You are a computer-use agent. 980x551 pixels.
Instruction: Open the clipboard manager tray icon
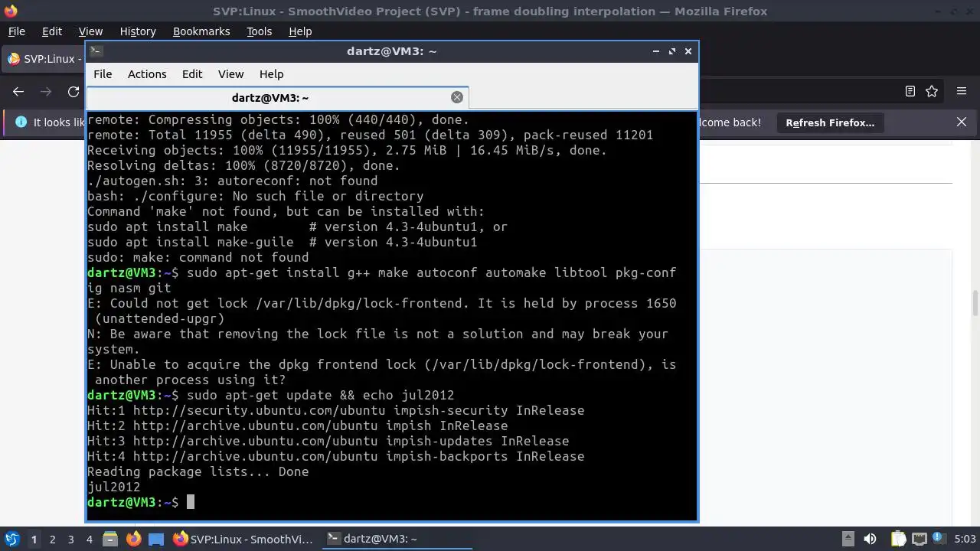(898, 539)
